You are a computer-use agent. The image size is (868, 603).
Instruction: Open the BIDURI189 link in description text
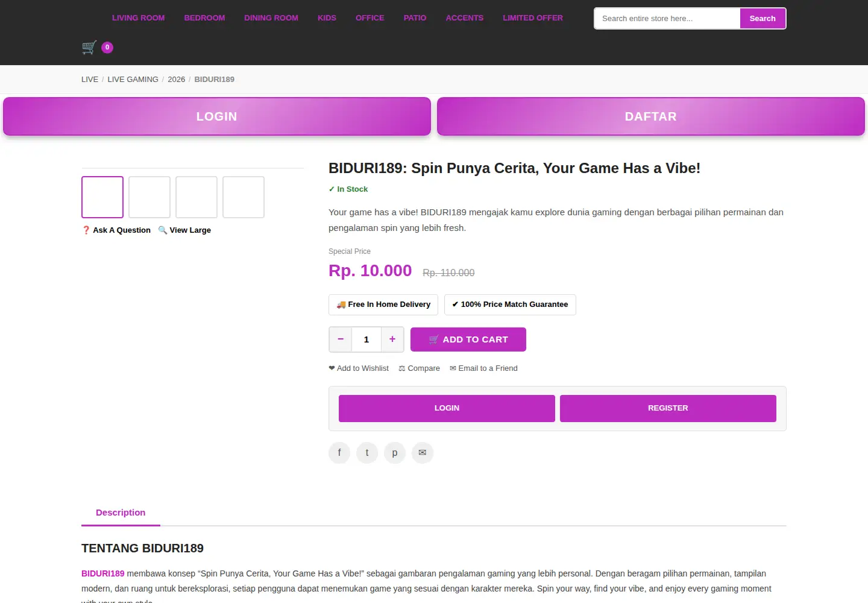click(x=103, y=573)
